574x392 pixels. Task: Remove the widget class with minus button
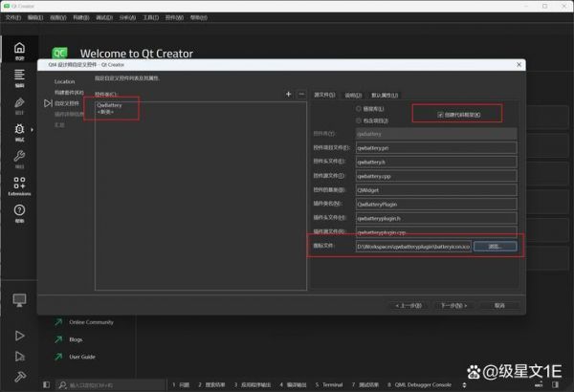(301, 94)
